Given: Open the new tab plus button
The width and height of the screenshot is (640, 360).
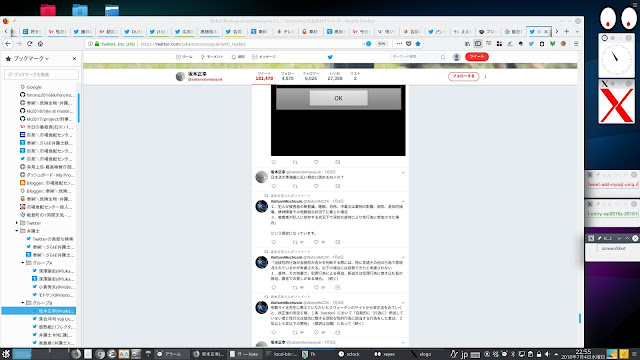Looking at the screenshot, I should tap(567, 31).
